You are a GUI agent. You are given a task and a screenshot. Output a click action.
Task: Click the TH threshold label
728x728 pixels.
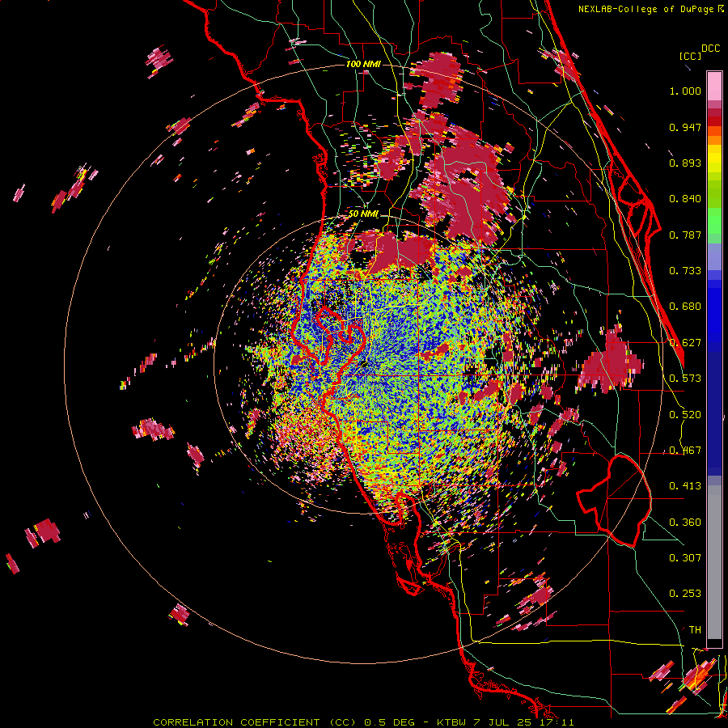tap(695, 630)
